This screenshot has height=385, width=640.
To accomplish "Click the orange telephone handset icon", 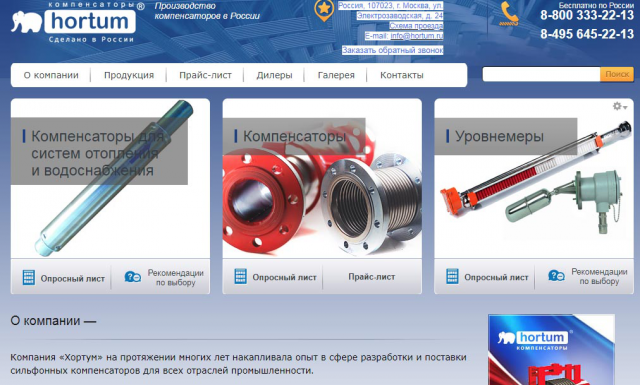I will (x=509, y=14).
